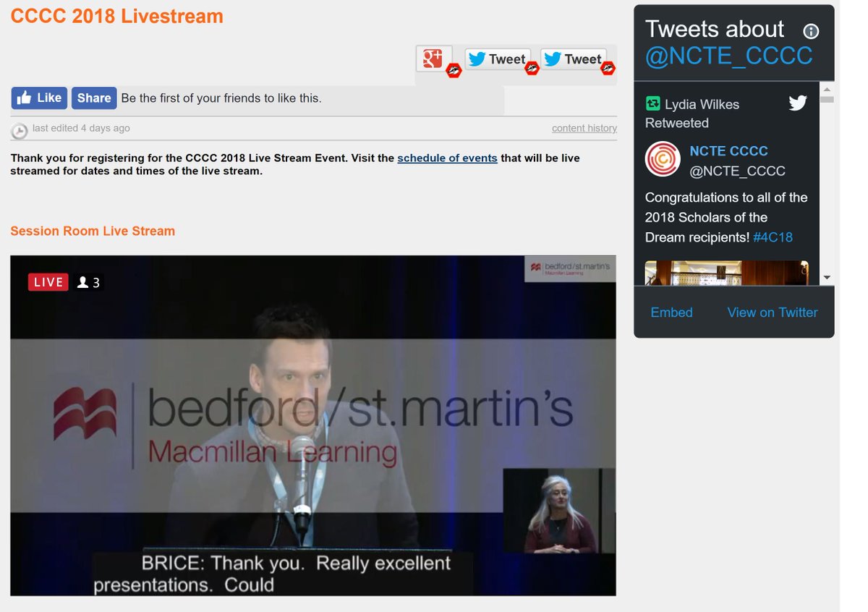
Task: Toggle the Facebook Like button
Action: 39,98
